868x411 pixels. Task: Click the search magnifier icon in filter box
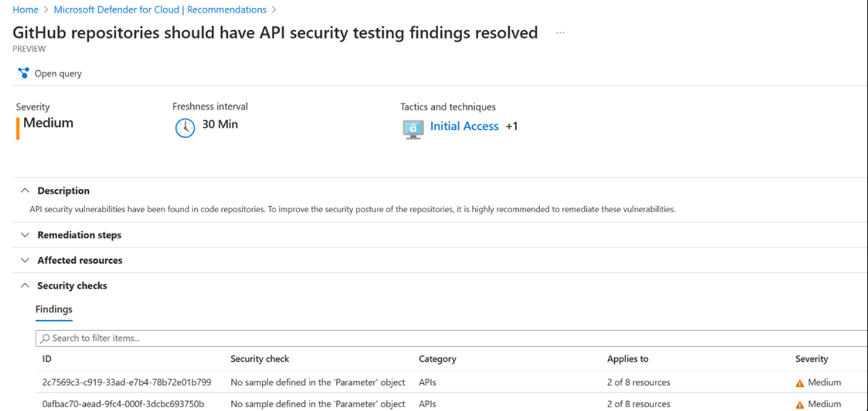[44, 338]
